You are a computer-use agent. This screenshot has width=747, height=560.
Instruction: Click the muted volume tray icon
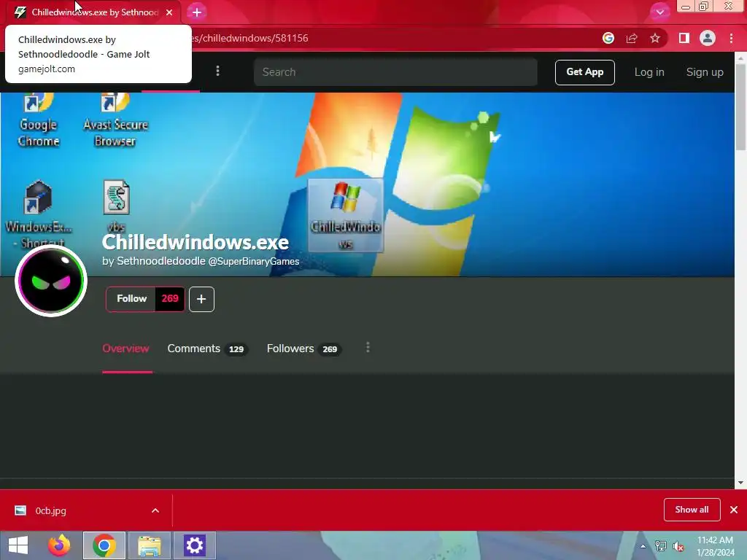point(678,546)
